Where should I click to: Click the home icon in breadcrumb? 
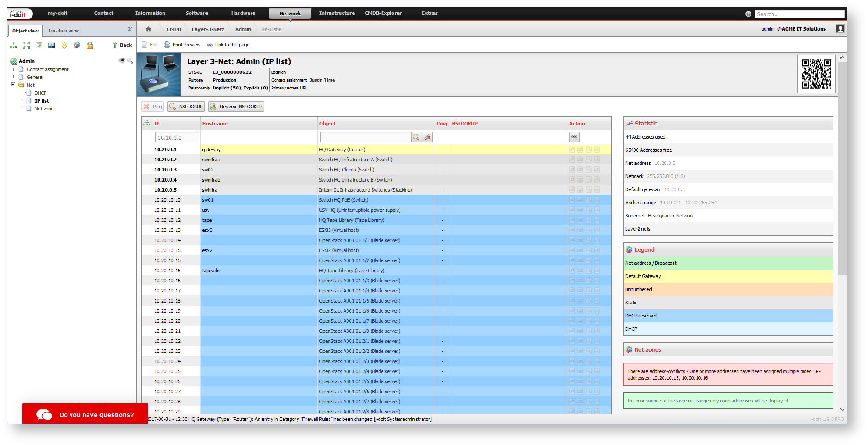click(149, 29)
